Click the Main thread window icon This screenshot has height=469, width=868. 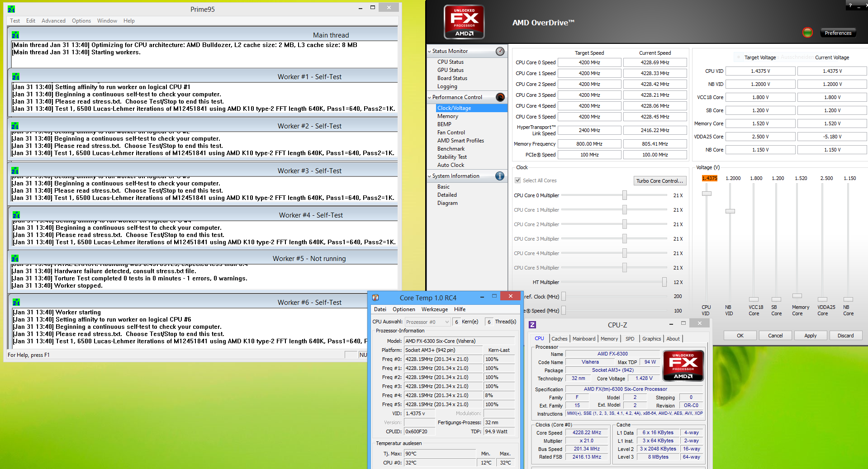[x=15, y=35]
